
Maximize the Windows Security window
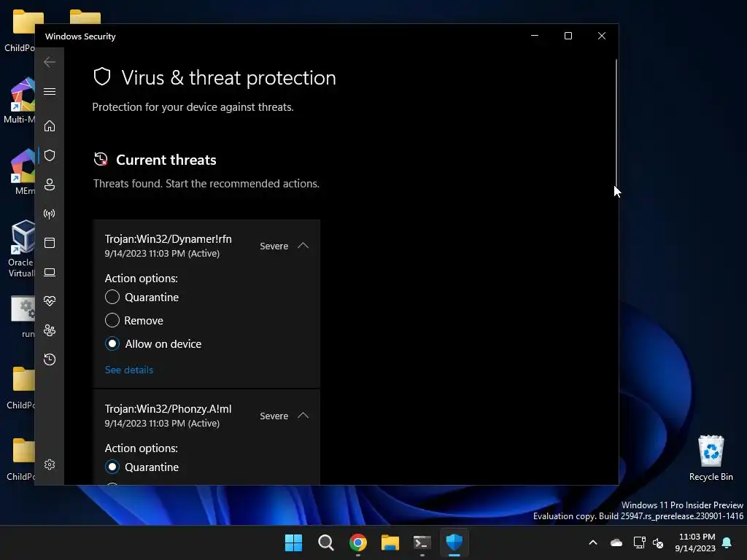[568, 36]
